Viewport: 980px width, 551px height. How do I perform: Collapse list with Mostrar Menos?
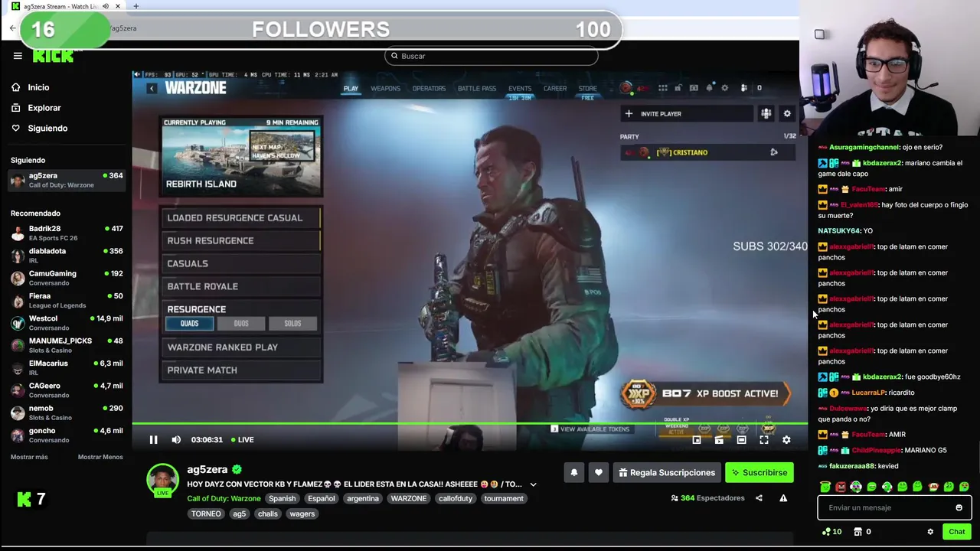(x=100, y=457)
